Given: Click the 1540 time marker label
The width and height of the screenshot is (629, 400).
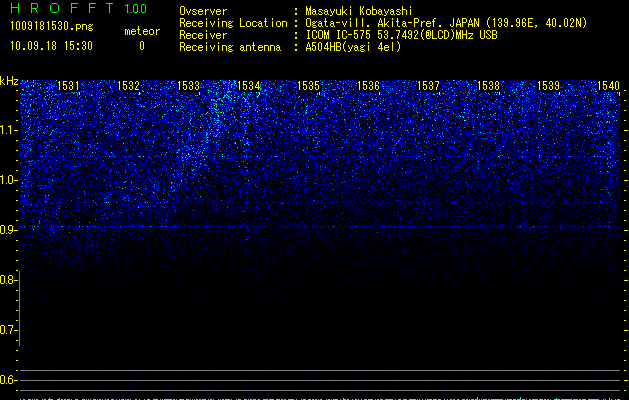Looking at the screenshot, I should [608, 86].
